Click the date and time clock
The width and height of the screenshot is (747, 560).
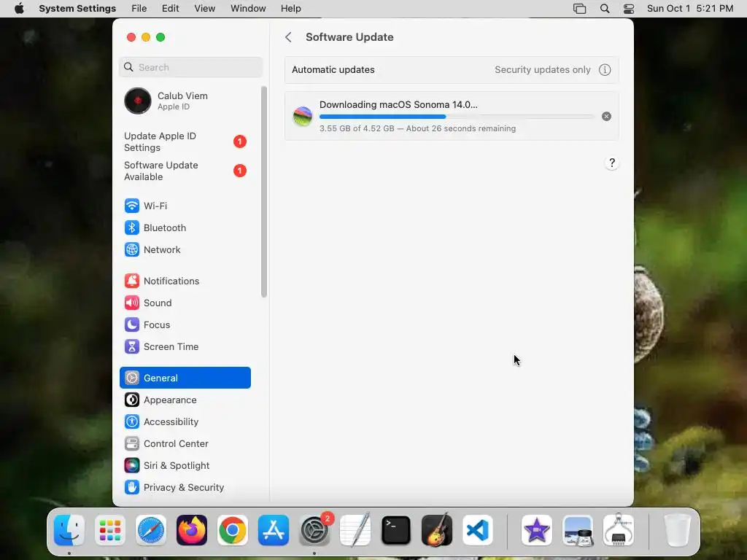[x=690, y=9]
